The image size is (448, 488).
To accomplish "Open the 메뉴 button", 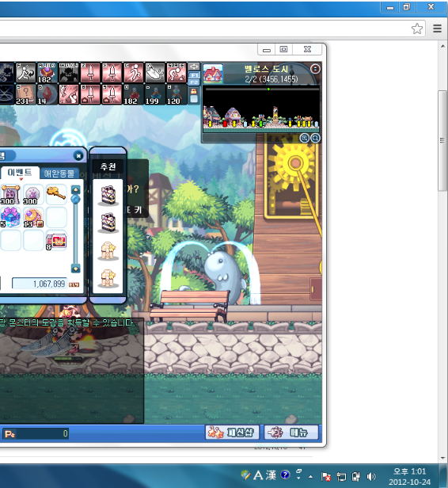I will pos(291,433).
